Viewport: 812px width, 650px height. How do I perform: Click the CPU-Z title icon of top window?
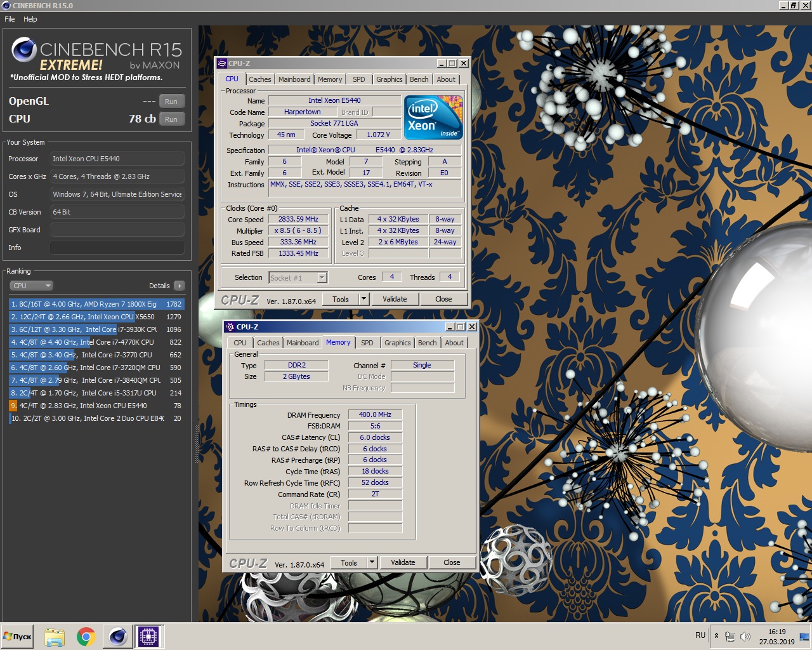click(221, 63)
